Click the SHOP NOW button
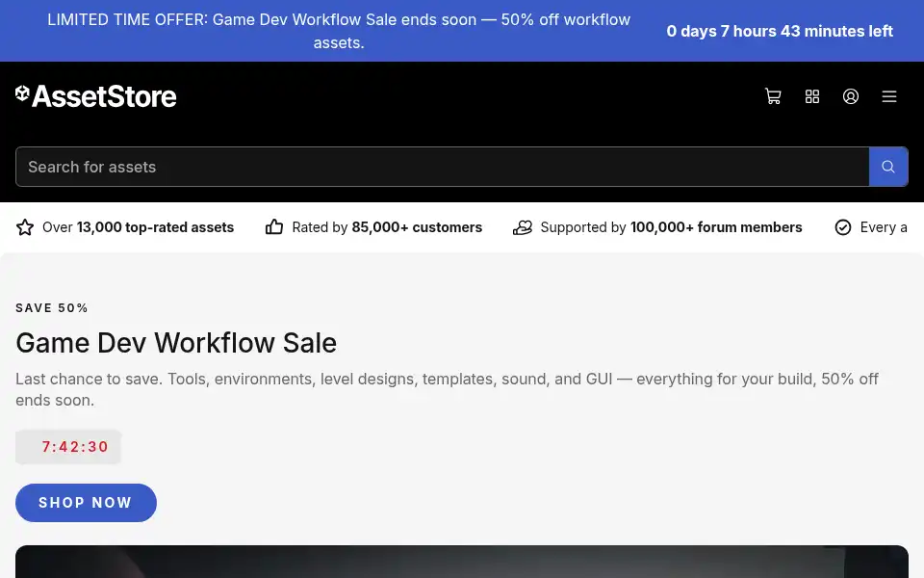This screenshot has width=924, height=578. tap(86, 503)
